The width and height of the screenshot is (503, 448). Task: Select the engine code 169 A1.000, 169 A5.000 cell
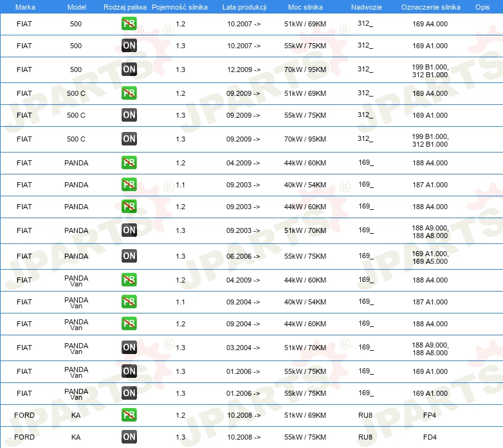point(430,257)
